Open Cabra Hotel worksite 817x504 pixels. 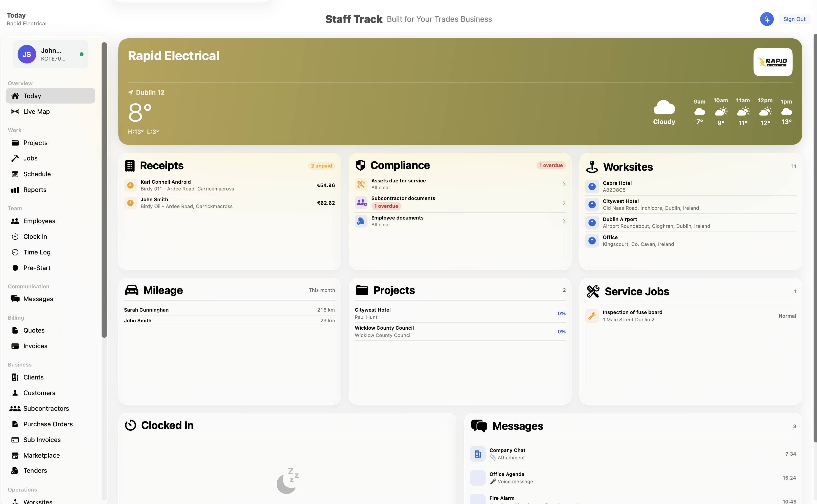tap(691, 186)
